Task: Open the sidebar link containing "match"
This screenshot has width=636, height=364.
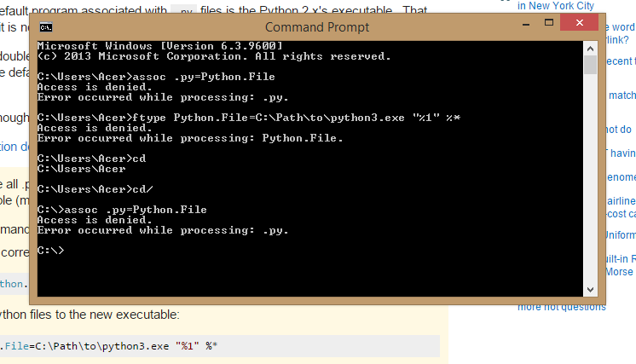Action: (x=622, y=95)
